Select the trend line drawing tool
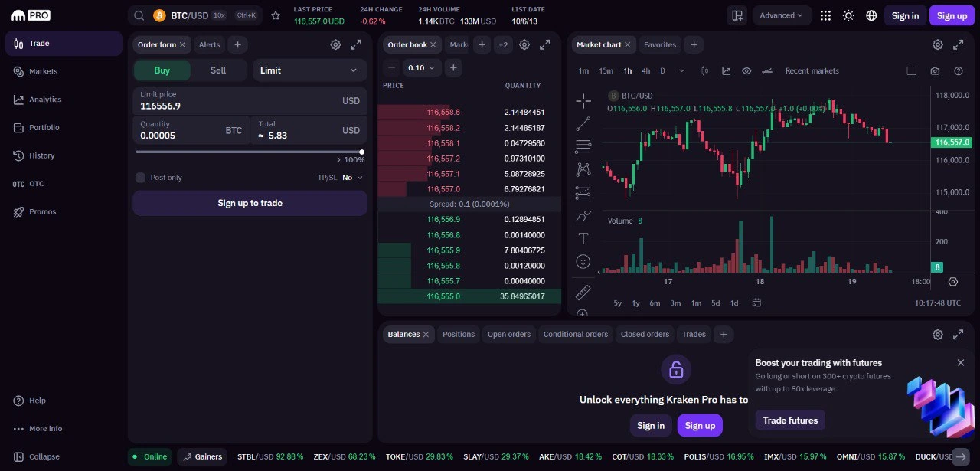Viewport: 980px width, 471px height. click(x=583, y=123)
